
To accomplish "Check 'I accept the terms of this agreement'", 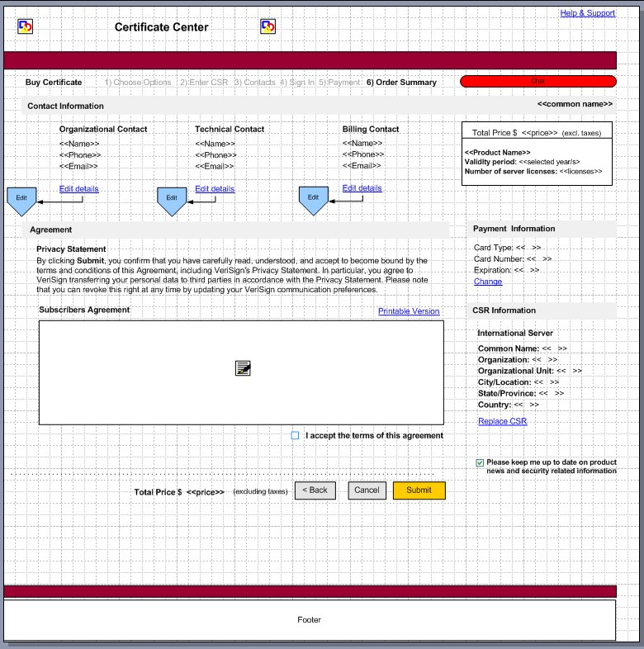I will click(x=296, y=435).
